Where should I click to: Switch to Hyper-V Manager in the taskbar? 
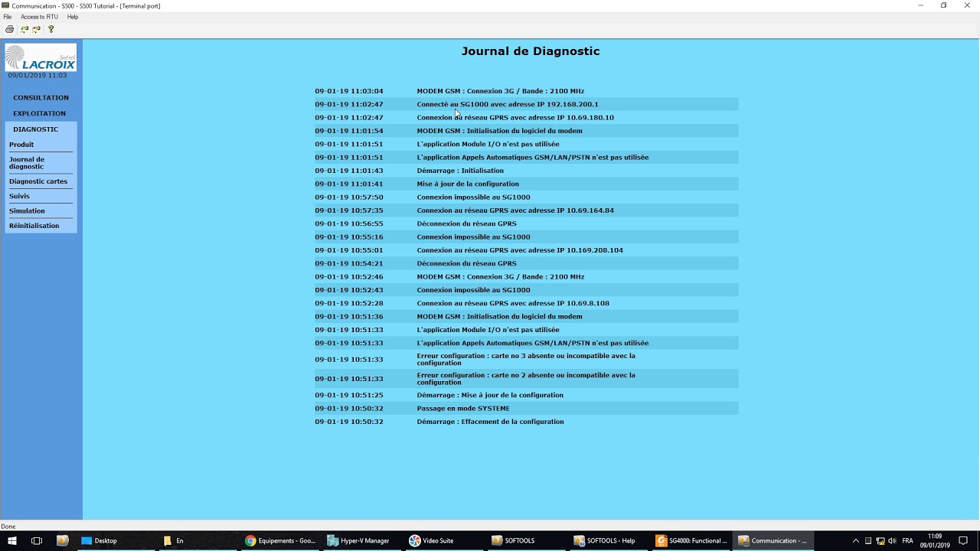click(363, 540)
